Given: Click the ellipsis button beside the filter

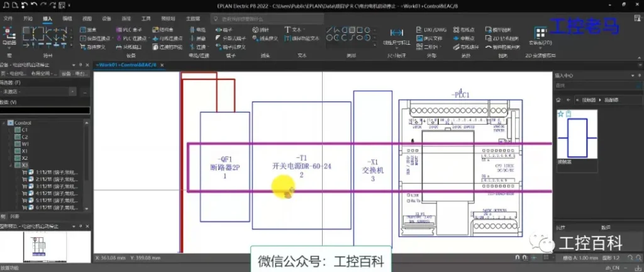Looking at the screenshot, I should (85, 92).
